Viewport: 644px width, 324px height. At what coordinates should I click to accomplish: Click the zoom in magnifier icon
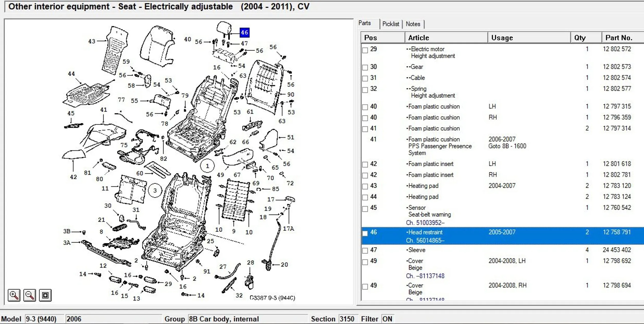pos(14,295)
